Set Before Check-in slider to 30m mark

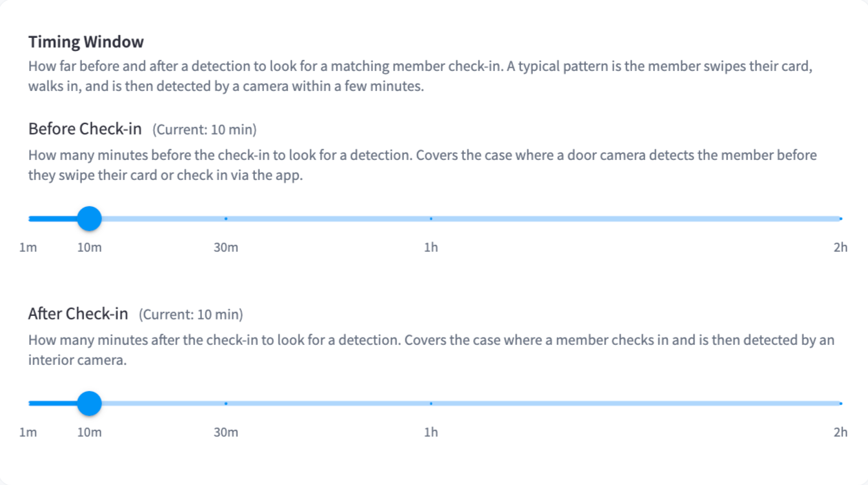226,219
